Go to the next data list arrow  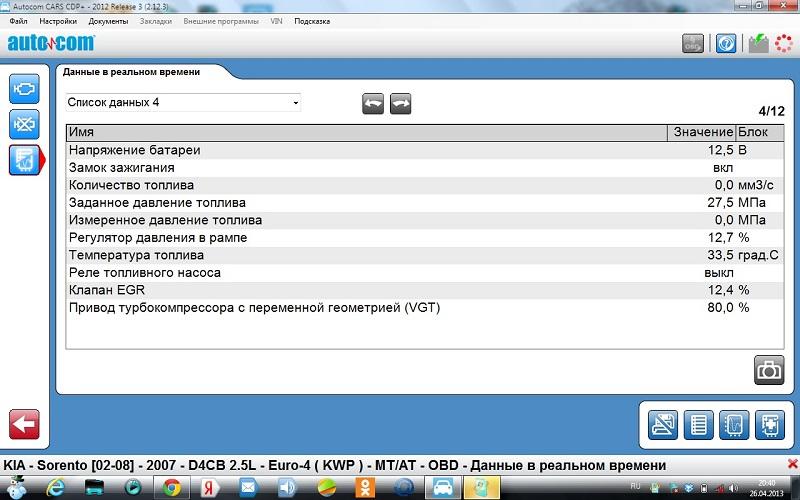(x=401, y=103)
